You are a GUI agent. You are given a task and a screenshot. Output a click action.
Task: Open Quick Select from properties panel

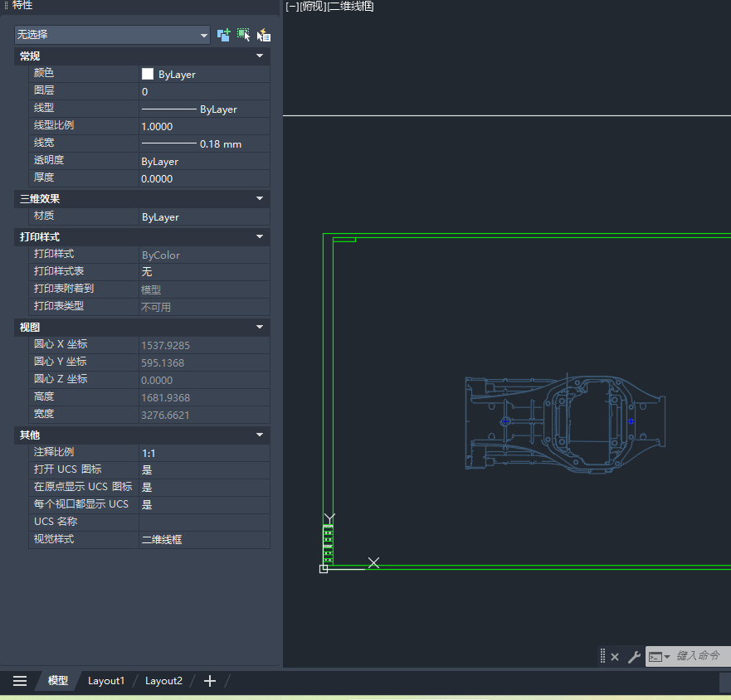[264, 35]
